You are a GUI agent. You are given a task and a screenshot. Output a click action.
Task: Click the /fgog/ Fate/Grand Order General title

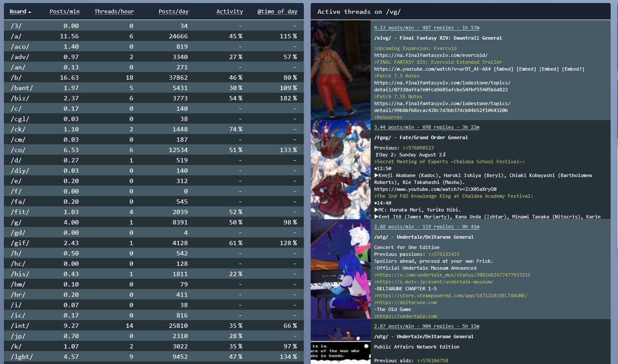[421, 137]
